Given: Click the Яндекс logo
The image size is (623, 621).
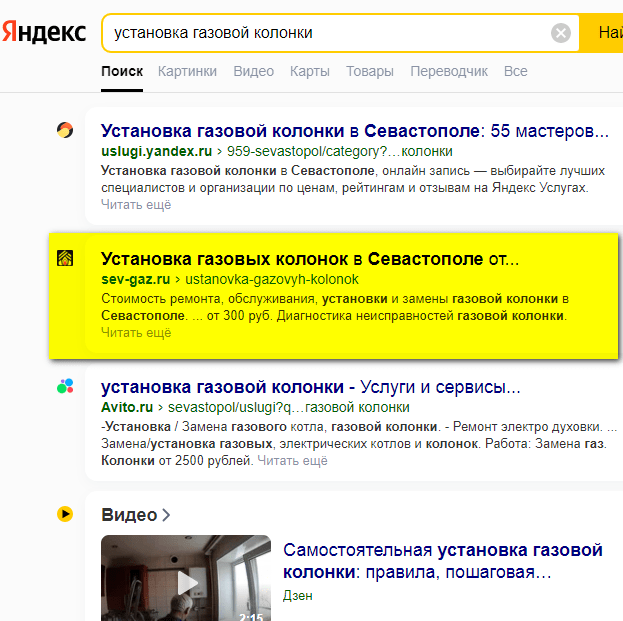Looking at the screenshot, I should point(44,32).
